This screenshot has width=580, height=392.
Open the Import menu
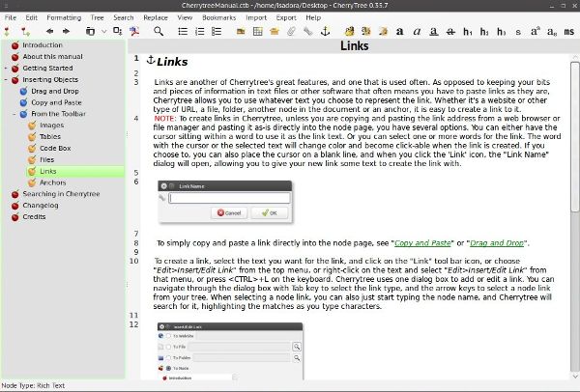tap(256, 17)
